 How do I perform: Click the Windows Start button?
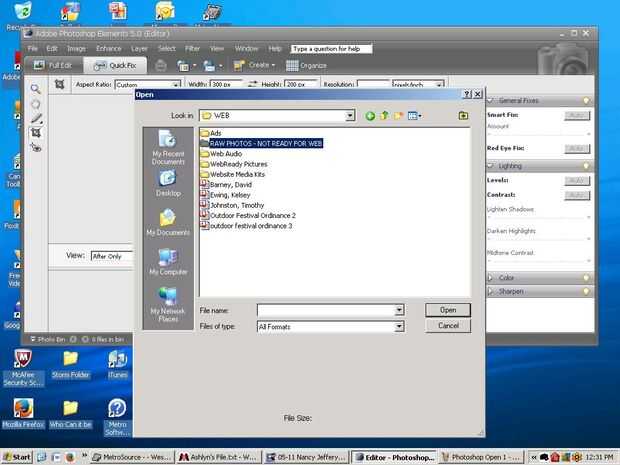point(16,457)
